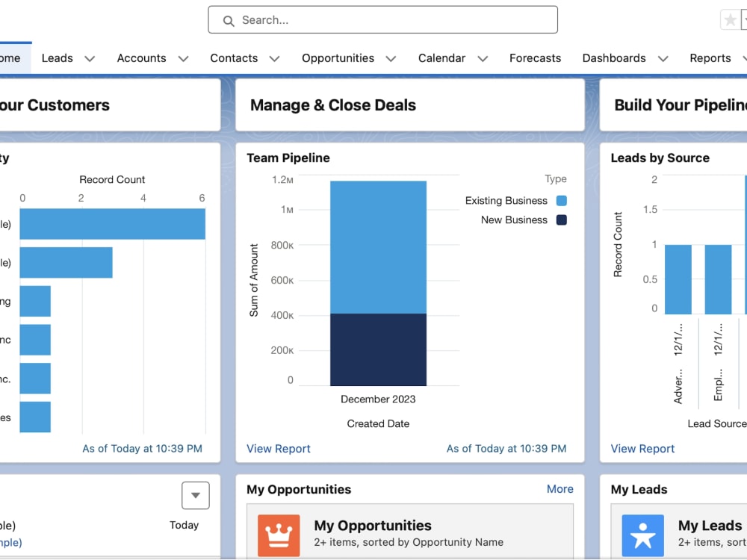Click the blue My Leads star-person icon
The width and height of the screenshot is (747, 560).
point(642,535)
